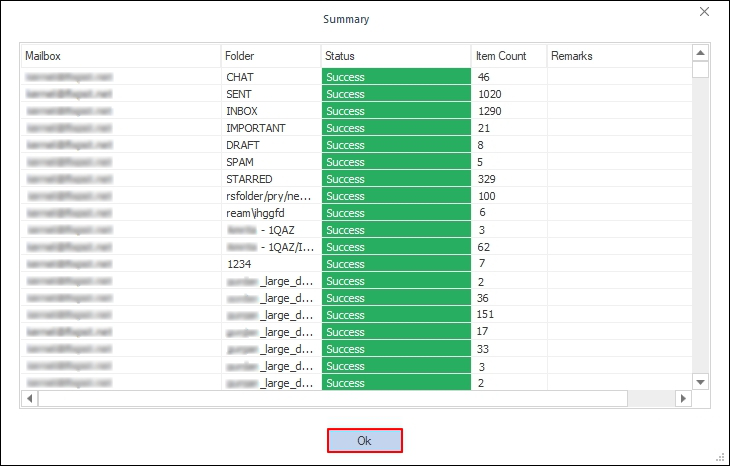The width and height of the screenshot is (730, 466).
Task: Click the item count 7 in 1234 row
Action: (x=482, y=263)
